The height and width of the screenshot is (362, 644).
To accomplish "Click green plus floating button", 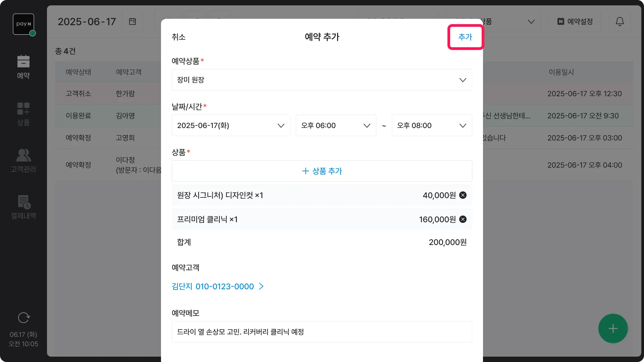I will (x=613, y=328).
